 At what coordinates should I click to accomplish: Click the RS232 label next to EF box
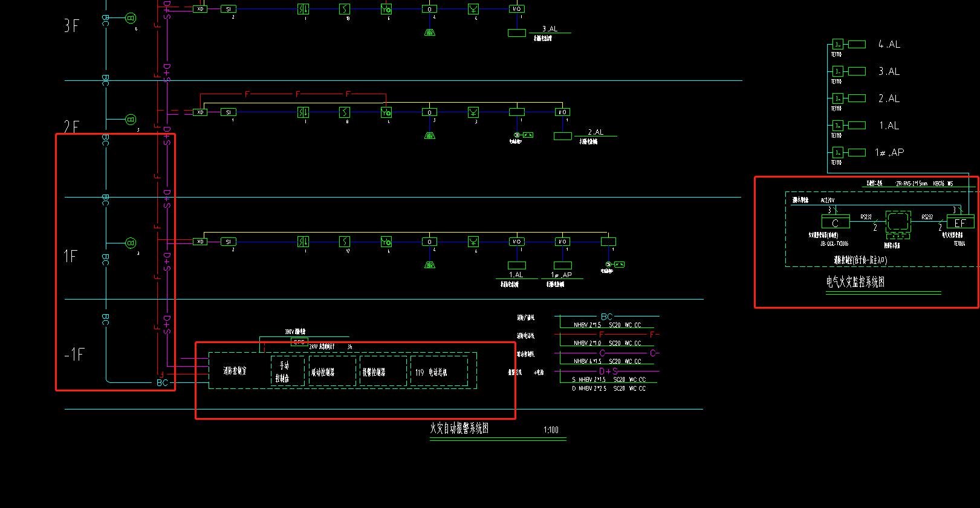pos(927,217)
